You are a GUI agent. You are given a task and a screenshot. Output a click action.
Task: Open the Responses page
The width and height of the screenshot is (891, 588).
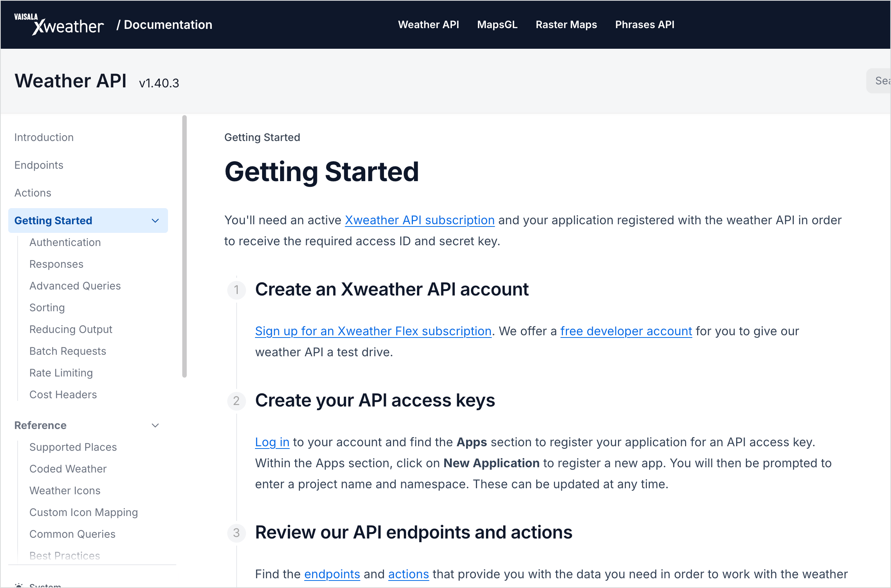[x=56, y=264]
